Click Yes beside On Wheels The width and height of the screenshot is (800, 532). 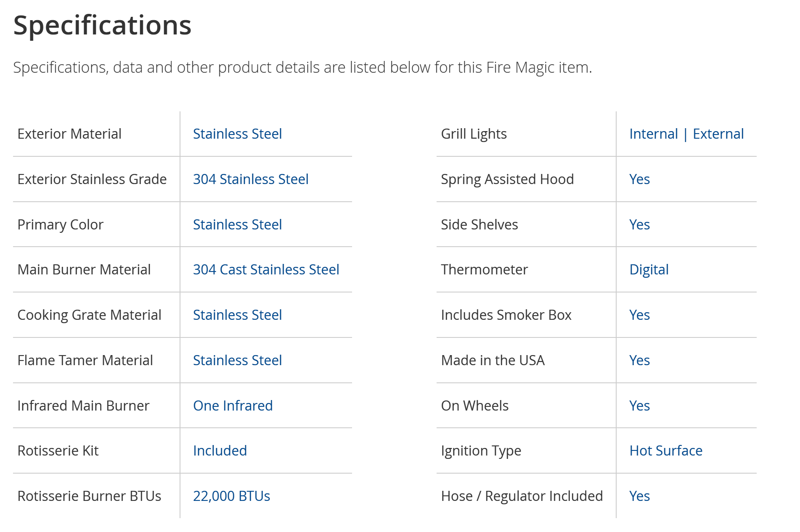coord(639,406)
